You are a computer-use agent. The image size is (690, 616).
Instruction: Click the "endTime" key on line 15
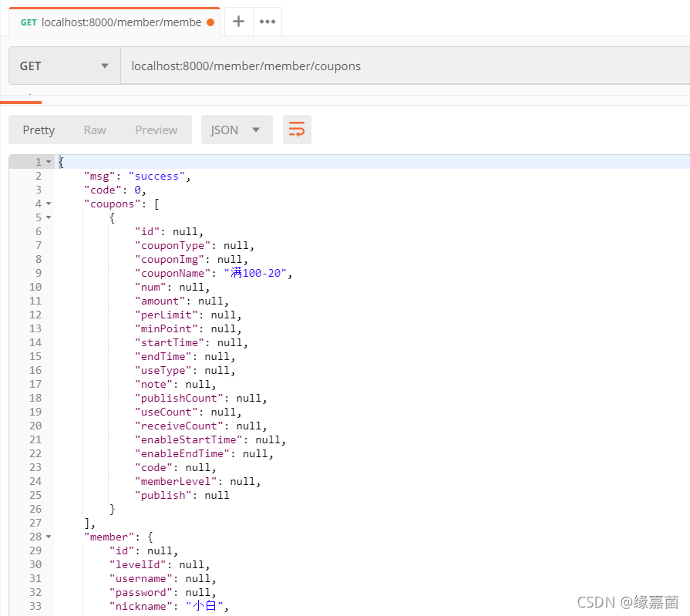pyautogui.click(x=163, y=356)
